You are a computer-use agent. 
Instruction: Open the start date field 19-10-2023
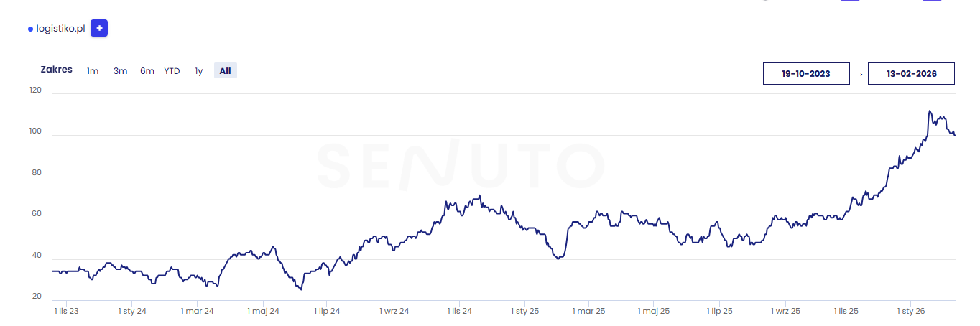[806, 74]
